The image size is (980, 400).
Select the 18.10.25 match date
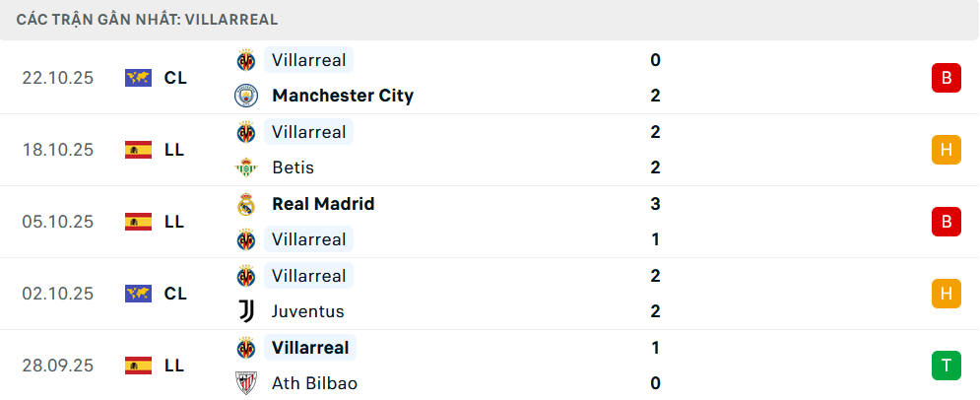click(57, 150)
